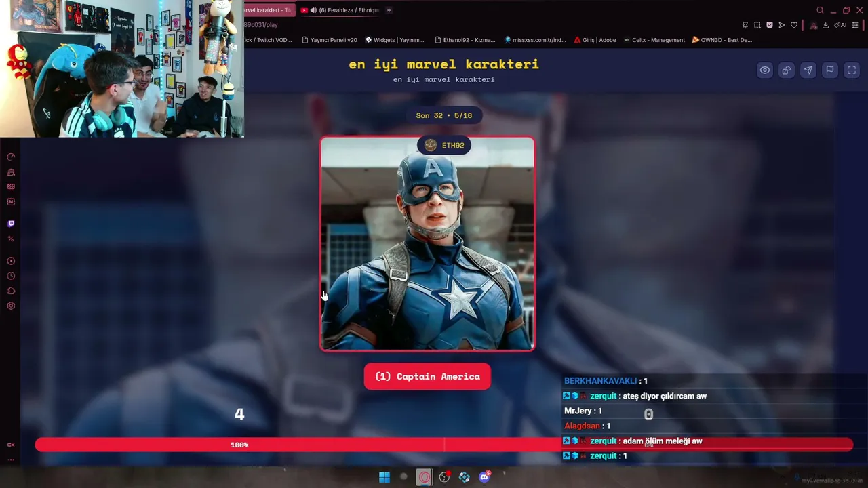Click chat message "ateş diyor çıldırcam aw"
This screenshot has width=868, height=488.
click(x=665, y=396)
